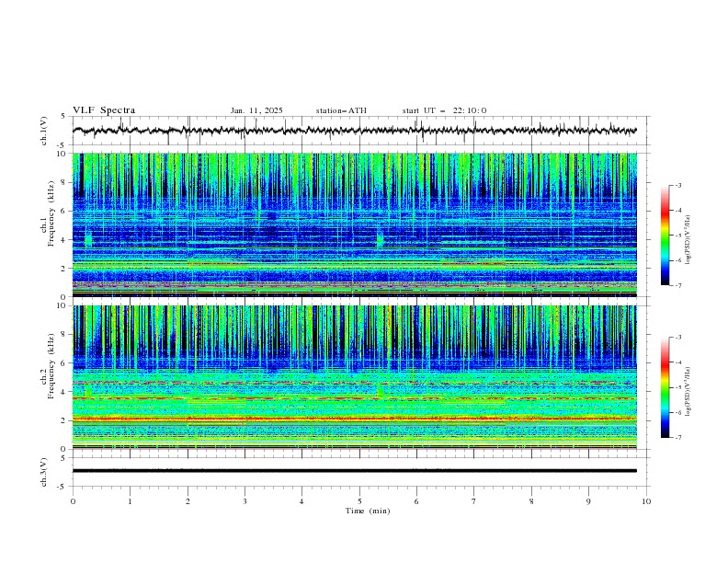The image size is (728, 563).
Task: Click the "VLF Spectra" plot title
Action: (x=104, y=110)
